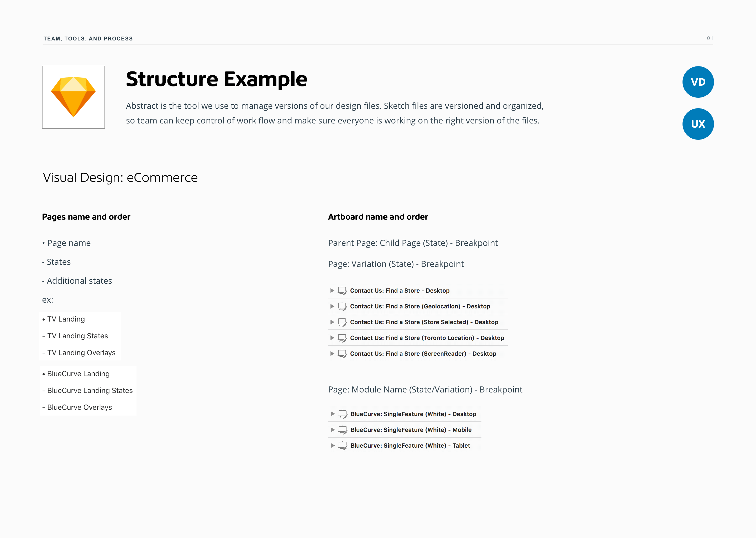Click artboard icon beside Find a Store (Geolocation)

point(342,307)
